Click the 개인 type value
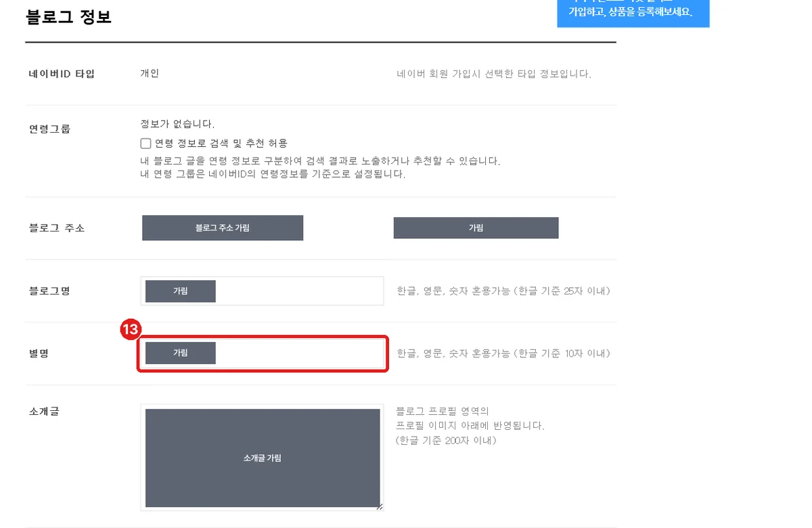Image resolution: width=812 pixels, height=528 pixels. click(150, 73)
